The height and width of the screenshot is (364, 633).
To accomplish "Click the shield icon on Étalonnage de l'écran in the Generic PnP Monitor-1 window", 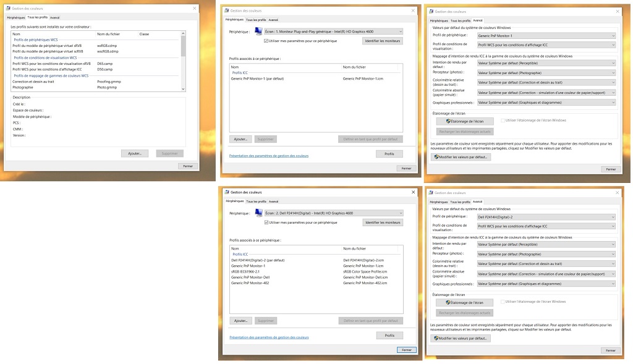I will point(448,121).
